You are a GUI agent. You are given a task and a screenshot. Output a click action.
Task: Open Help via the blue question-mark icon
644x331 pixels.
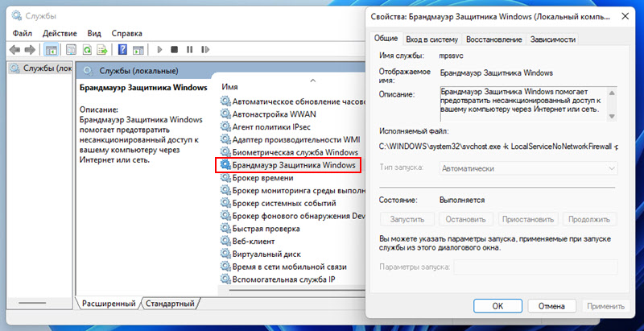click(x=122, y=50)
